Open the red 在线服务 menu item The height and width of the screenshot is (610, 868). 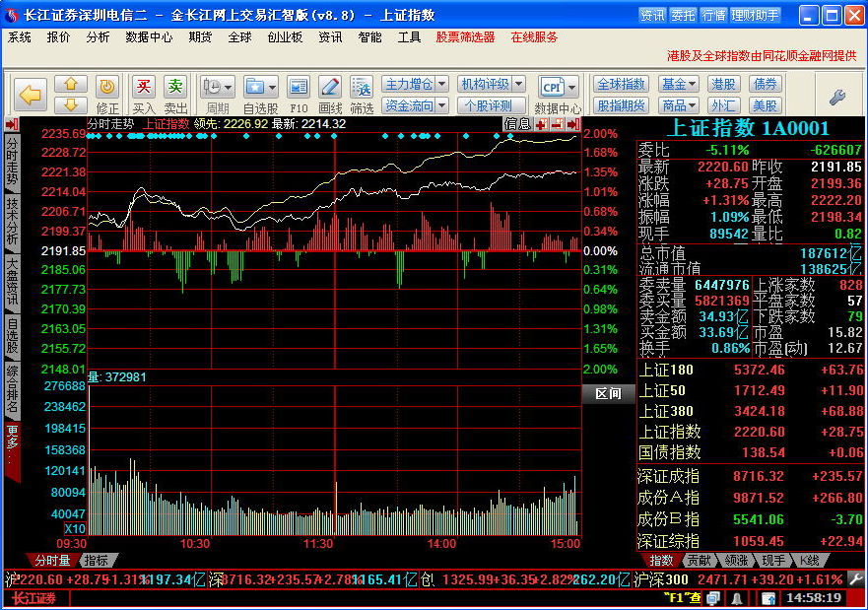point(534,37)
